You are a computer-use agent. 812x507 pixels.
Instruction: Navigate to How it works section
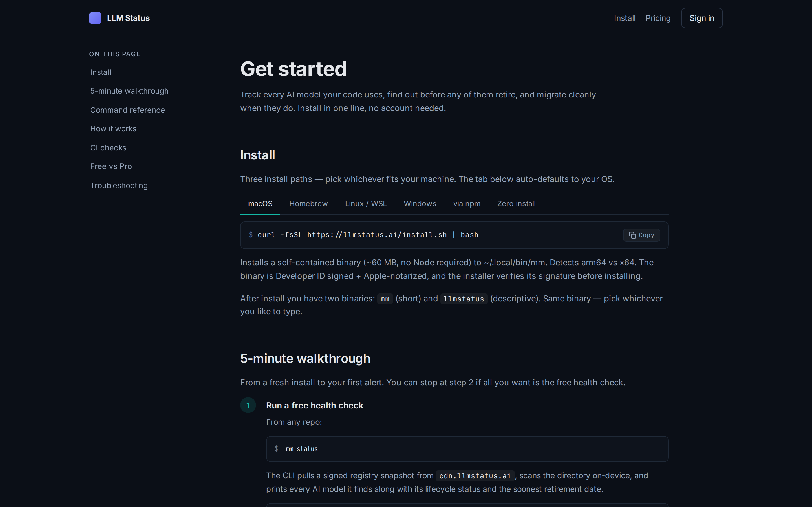[x=113, y=129]
